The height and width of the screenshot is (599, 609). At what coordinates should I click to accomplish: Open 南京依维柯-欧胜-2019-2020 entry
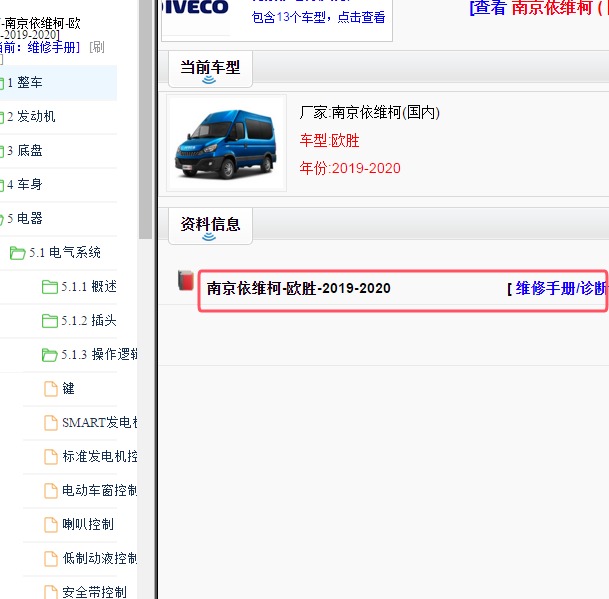pyautogui.click(x=298, y=288)
